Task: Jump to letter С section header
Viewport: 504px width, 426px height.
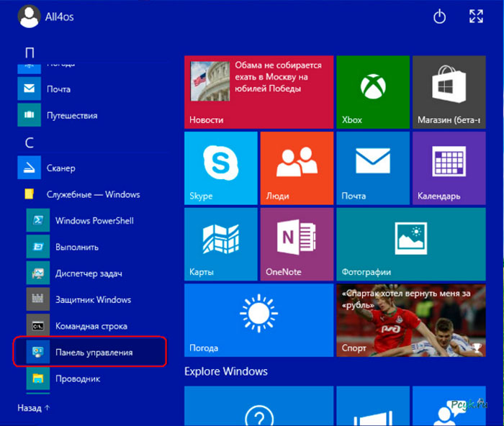Action: pos(30,142)
